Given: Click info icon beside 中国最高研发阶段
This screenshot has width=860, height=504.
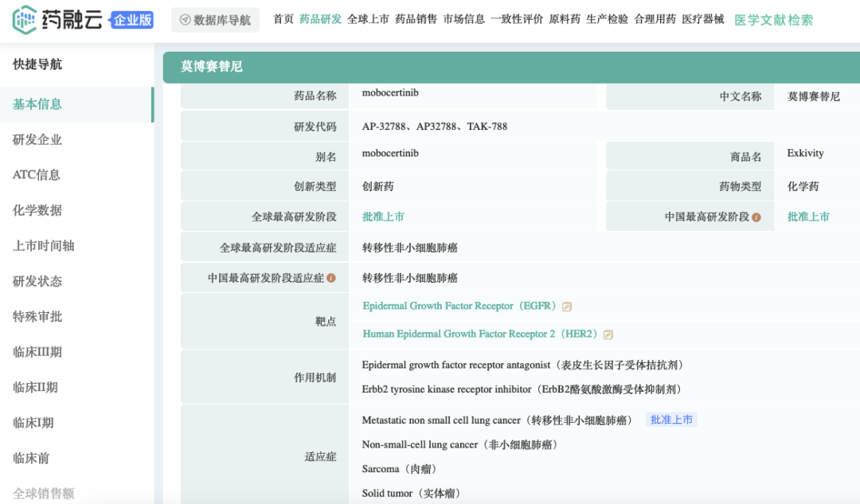Looking at the screenshot, I should coord(756,217).
